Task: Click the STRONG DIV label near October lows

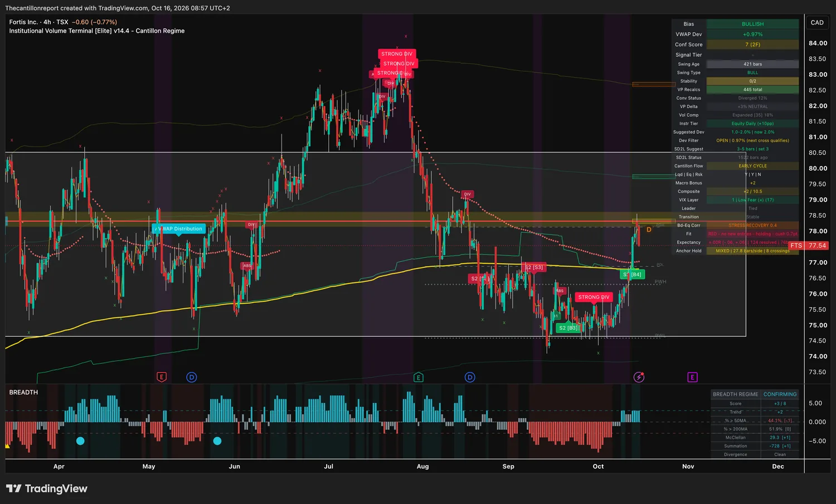Action: [594, 297]
